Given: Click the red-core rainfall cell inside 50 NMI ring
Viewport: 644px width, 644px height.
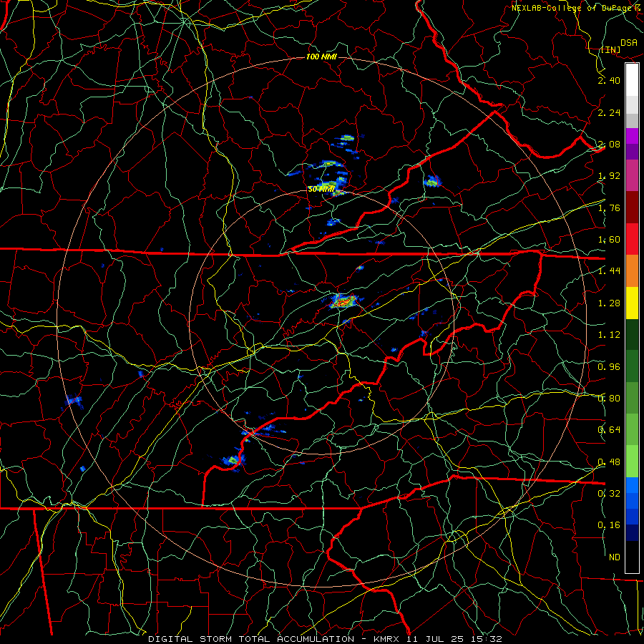Looking at the screenshot, I should tap(343, 301).
